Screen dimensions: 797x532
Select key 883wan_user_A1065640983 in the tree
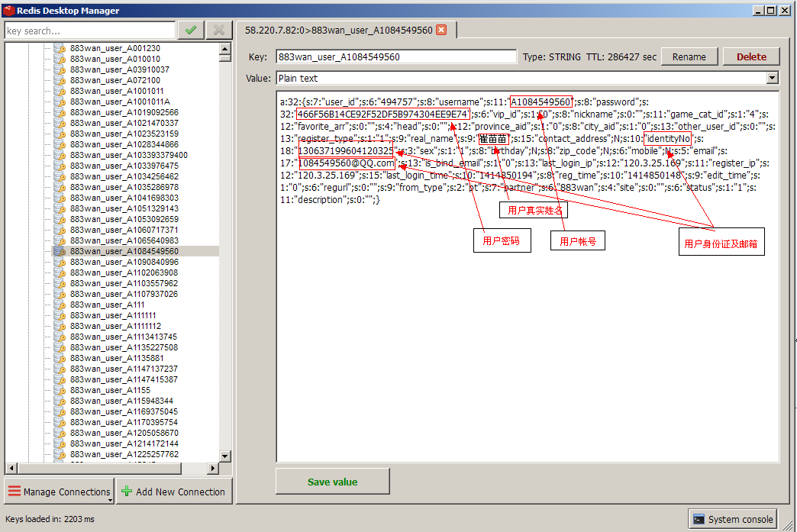point(124,240)
